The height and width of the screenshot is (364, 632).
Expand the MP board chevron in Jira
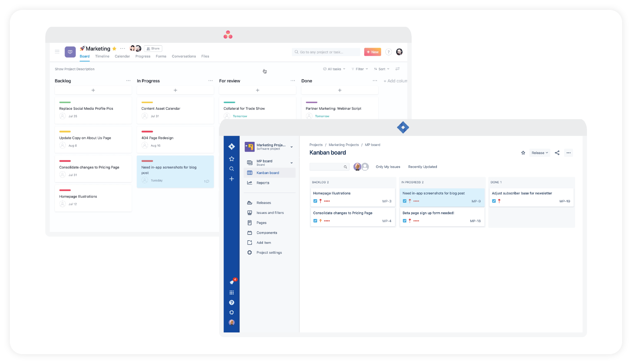click(291, 163)
